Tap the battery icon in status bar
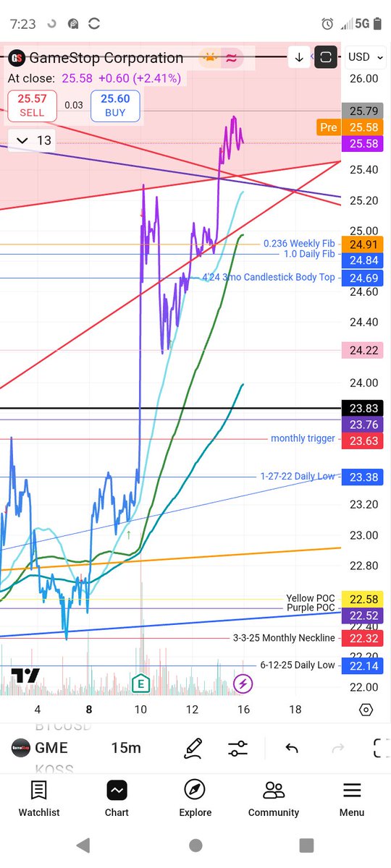This screenshot has height=868, width=391. point(378,24)
